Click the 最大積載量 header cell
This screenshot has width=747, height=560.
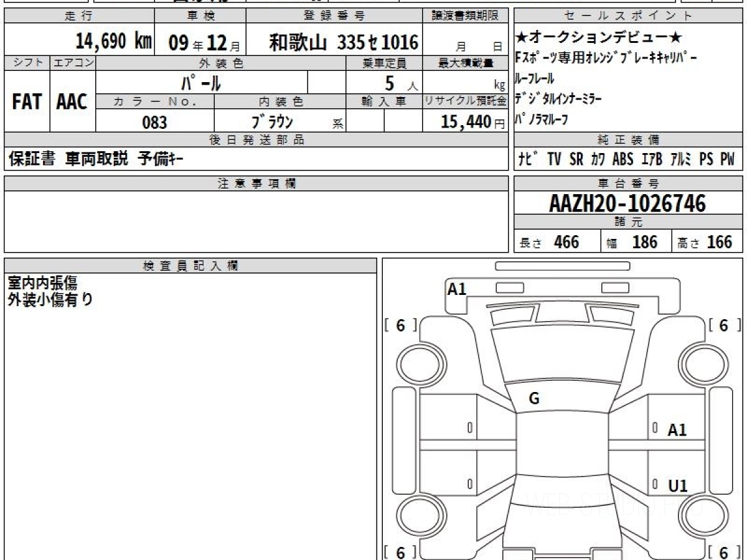point(466,63)
